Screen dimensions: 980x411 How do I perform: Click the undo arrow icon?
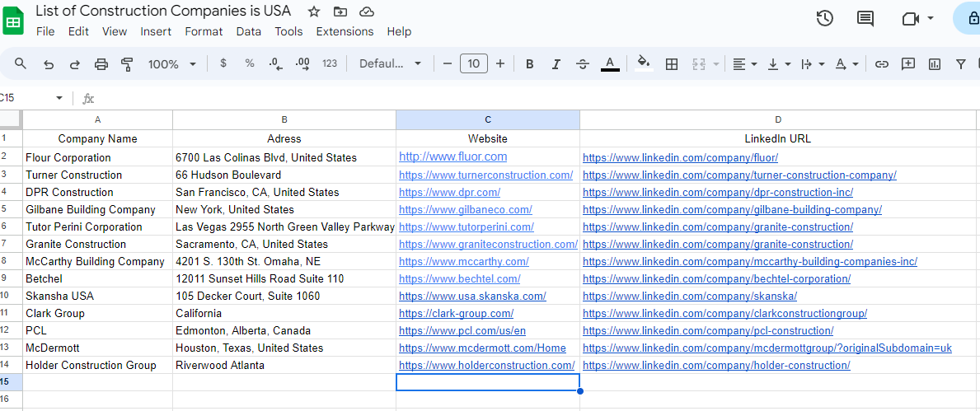(x=49, y=64)
